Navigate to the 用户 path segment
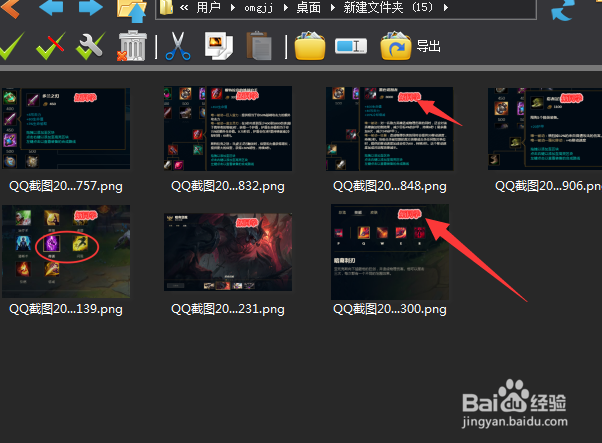This screenshot has height=443, width=602. point(208,7)
